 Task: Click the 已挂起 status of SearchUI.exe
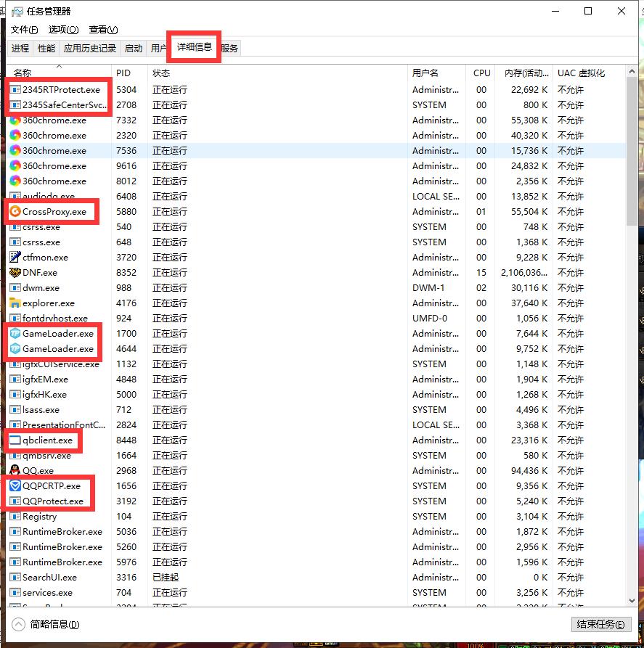[x=166, y=578]
